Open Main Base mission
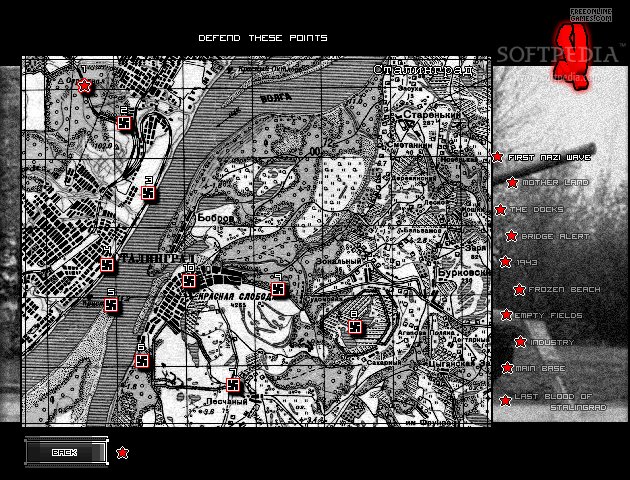The height and width of the screenshot is (480, 630). (x=540, y=368)
